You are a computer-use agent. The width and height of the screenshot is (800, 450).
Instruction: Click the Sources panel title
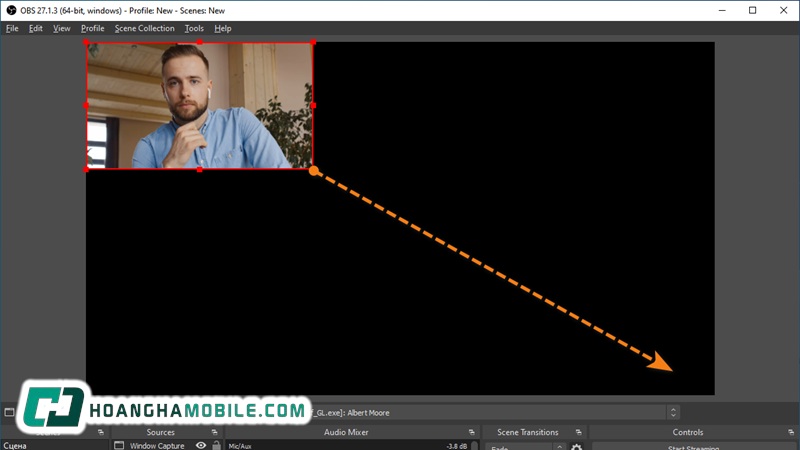point(160,432)
